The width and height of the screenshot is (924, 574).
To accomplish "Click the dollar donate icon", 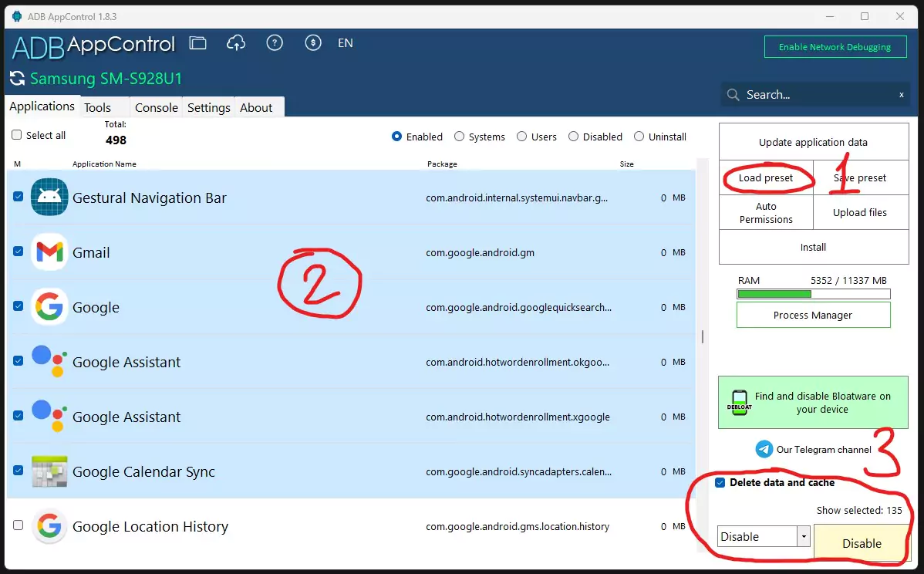I will tap(313, 42).
